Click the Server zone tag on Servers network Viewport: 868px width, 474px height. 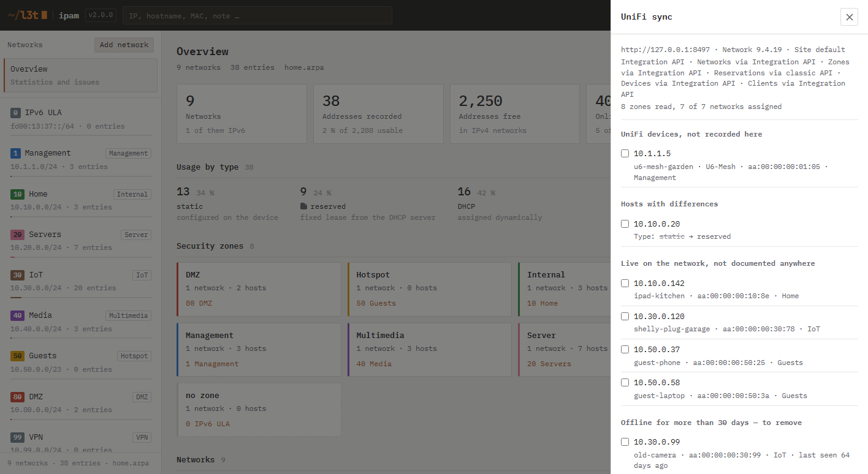coord(136,235)
